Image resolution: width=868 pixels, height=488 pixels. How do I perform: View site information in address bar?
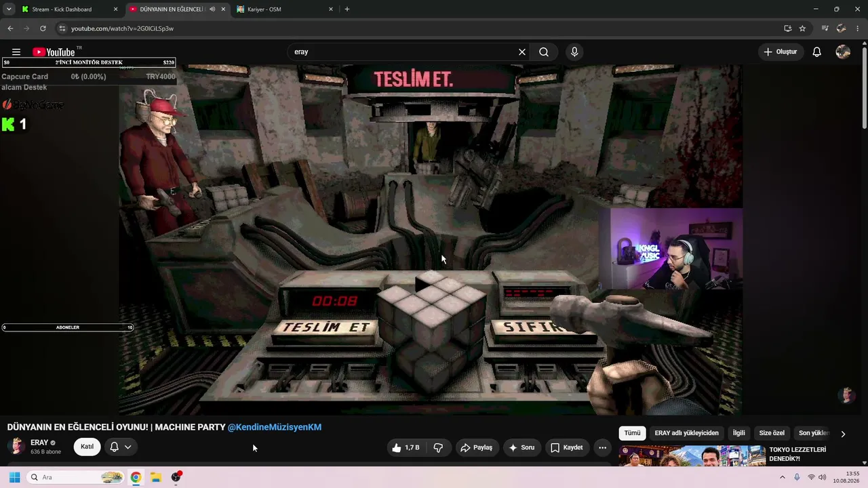pyautogui.click(x=62, y=28)
